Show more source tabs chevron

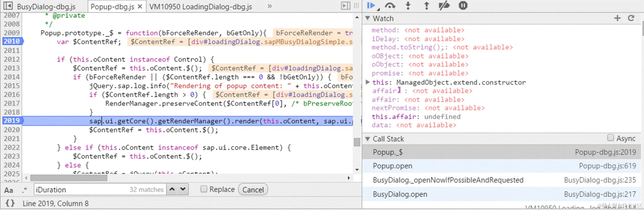coord(270,6)
